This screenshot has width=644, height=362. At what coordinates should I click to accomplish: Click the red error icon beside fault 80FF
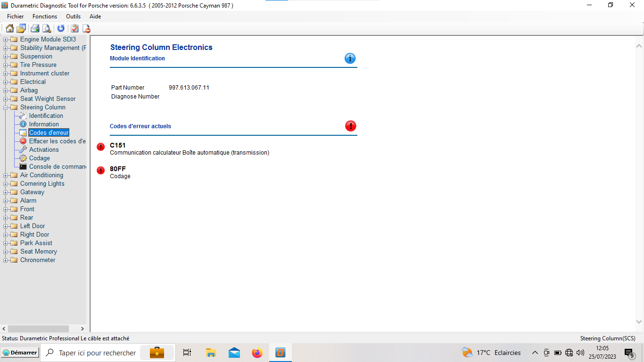pyautogui.click(x=100, y=170)
